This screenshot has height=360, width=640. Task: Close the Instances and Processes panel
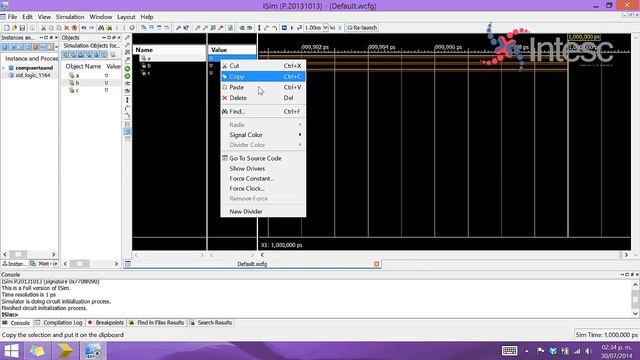click(x=56, y=38)
